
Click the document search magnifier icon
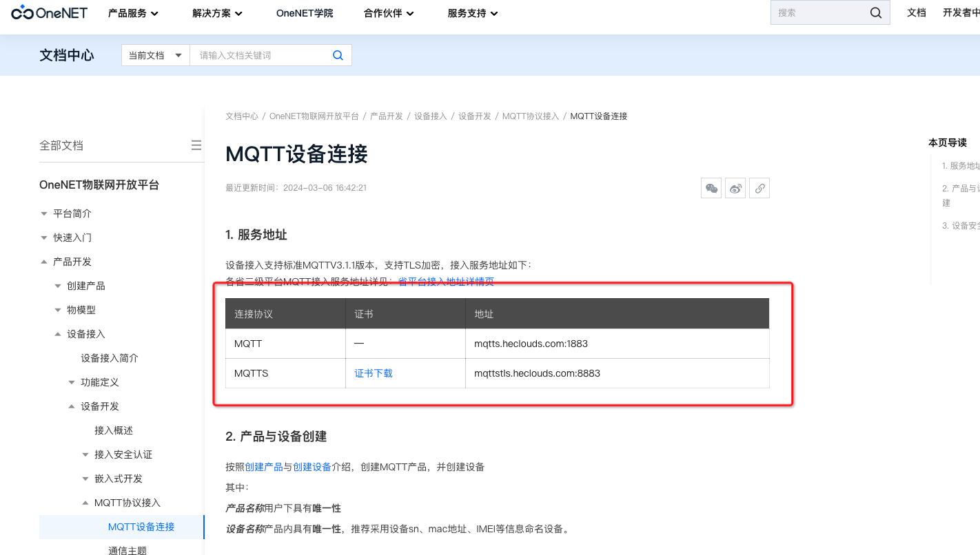(x=338, y=56)
